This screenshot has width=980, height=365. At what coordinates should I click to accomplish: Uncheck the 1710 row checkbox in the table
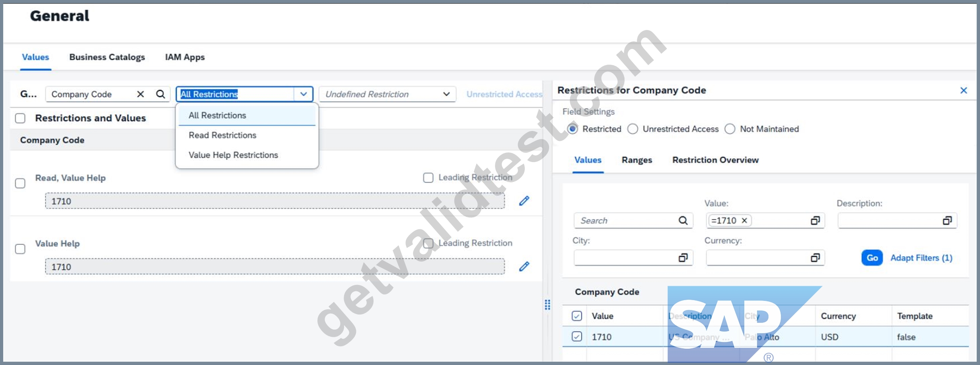[577, 337]
